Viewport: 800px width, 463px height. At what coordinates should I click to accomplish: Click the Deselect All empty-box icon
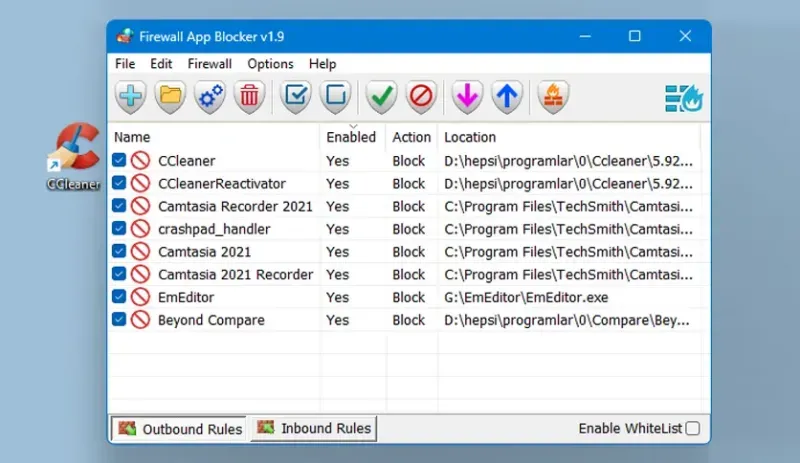[x=335, y=96]
